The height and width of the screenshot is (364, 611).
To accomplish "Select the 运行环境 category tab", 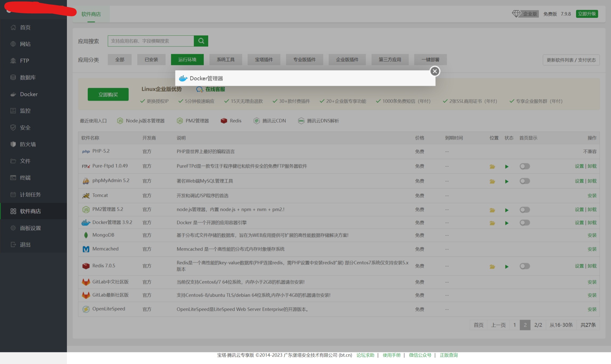I will (x=187, y=60).
